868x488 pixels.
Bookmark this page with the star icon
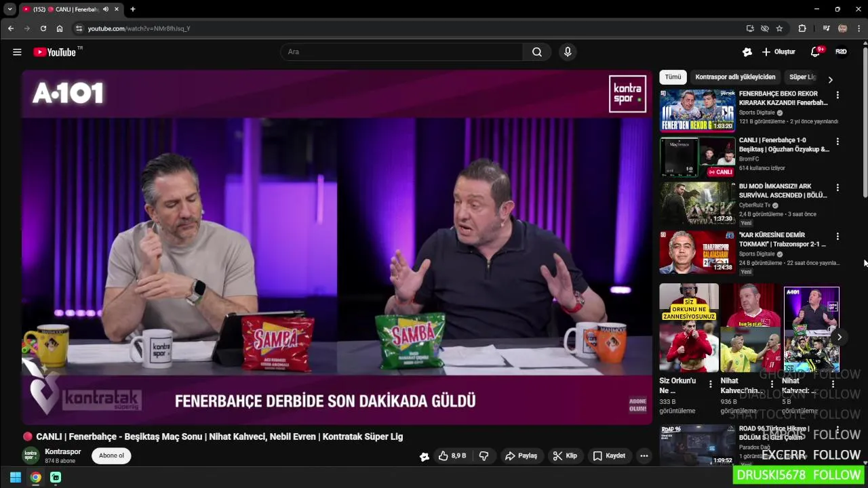coord(780,28)
